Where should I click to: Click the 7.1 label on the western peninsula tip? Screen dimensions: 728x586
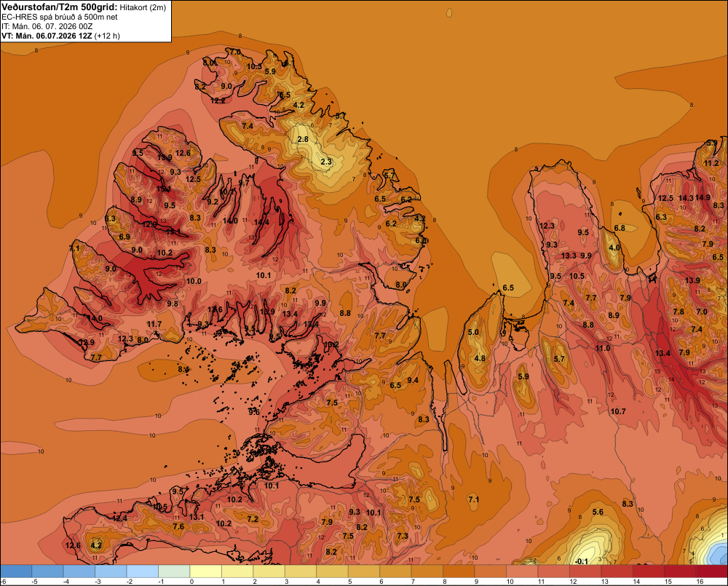(74, 248)
